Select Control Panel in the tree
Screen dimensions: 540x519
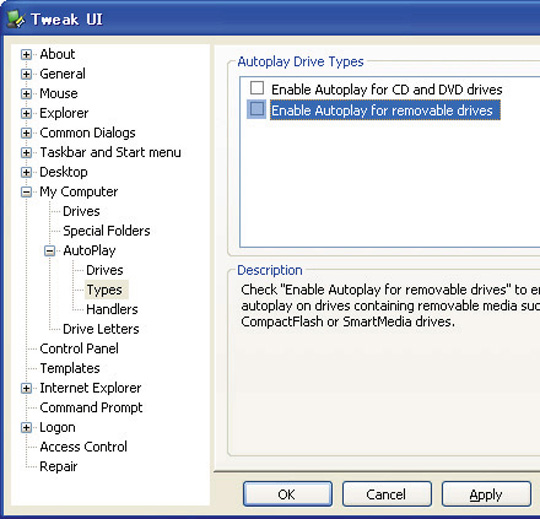pyautogui.click(x=79, y=349)
